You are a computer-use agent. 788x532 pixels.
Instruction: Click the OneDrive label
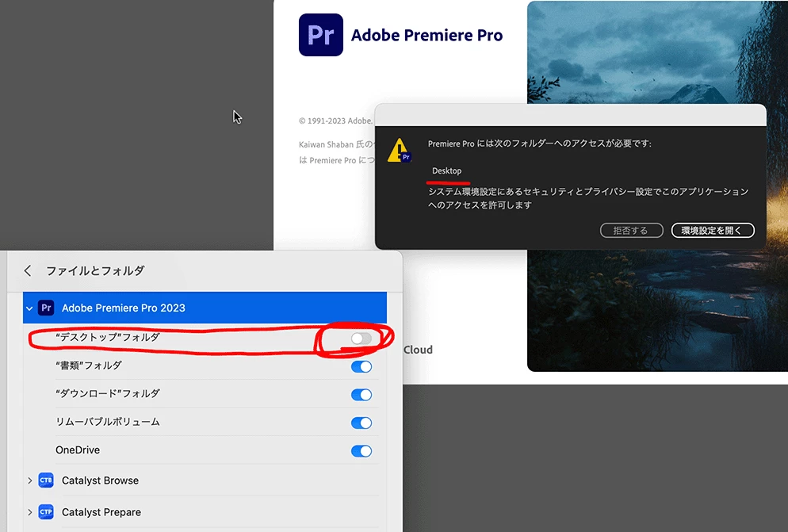[78, 450]
